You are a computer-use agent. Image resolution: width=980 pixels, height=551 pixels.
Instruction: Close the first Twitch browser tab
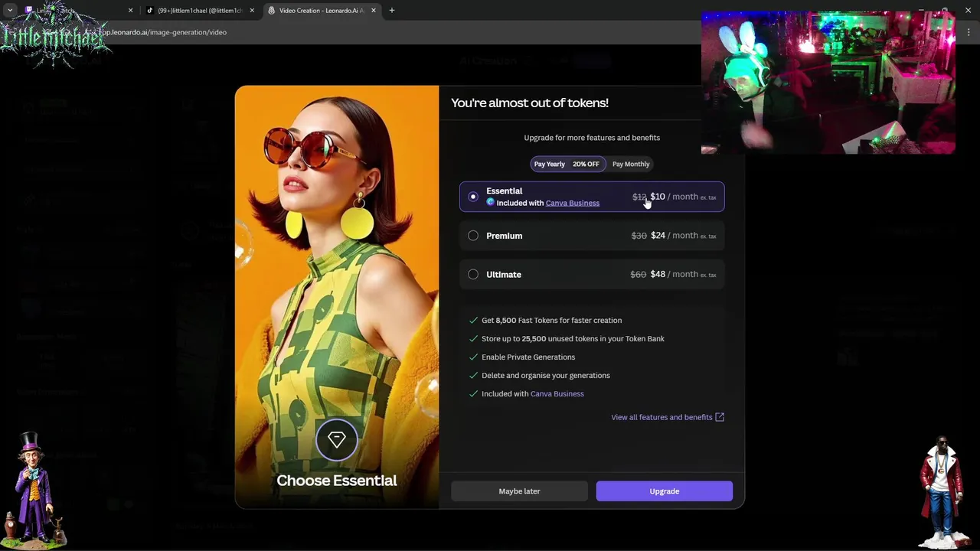[x=130, y=11]
